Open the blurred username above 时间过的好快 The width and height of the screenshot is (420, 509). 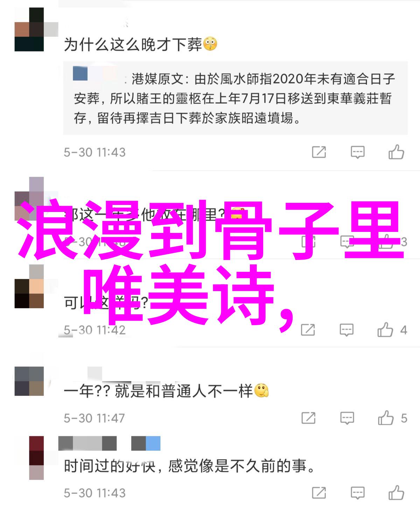pyautogui.click(x=109, y=443)
